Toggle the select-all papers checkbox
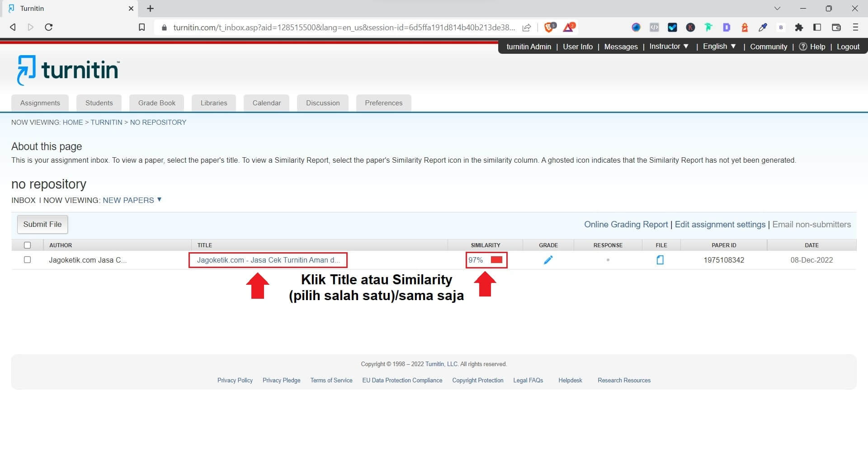This screenshot has height=461, width=868. pos(28,245)
